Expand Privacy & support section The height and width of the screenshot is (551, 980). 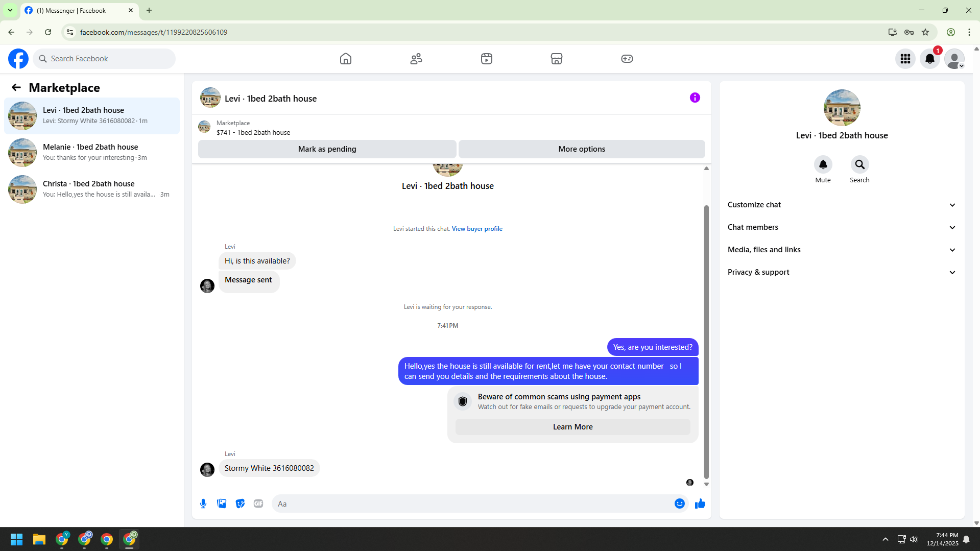pos(842,272)
